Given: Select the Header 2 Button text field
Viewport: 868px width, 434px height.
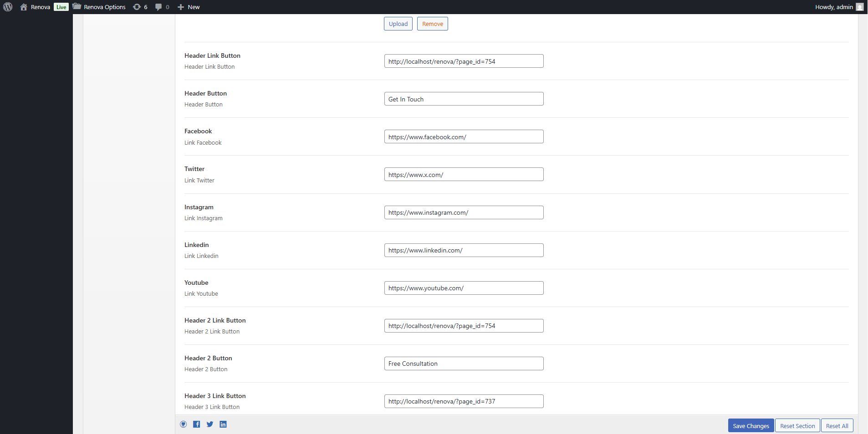Looking at the screenshot, I should point(464,363).
